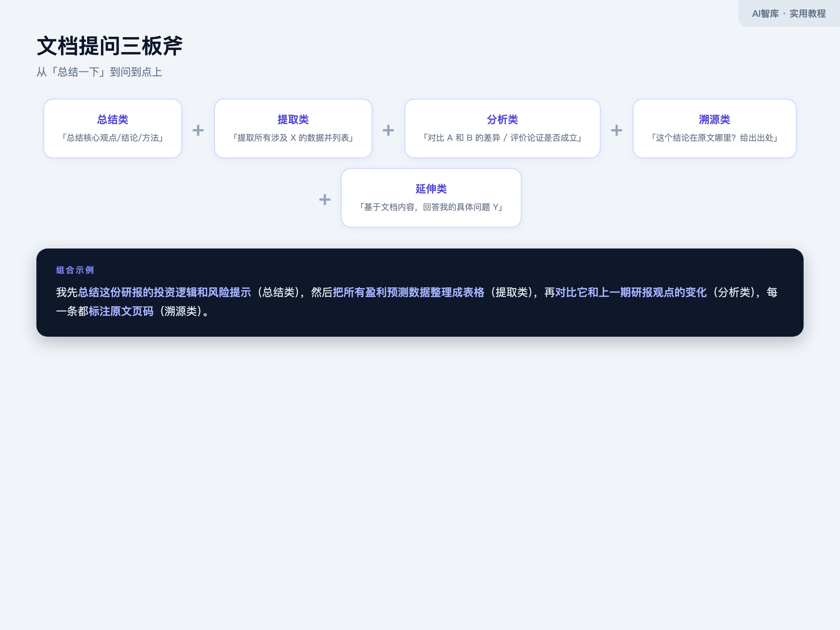Click the 分析类 card title
840x630 pixels.
pyautogui.click(x=502, y=120)
